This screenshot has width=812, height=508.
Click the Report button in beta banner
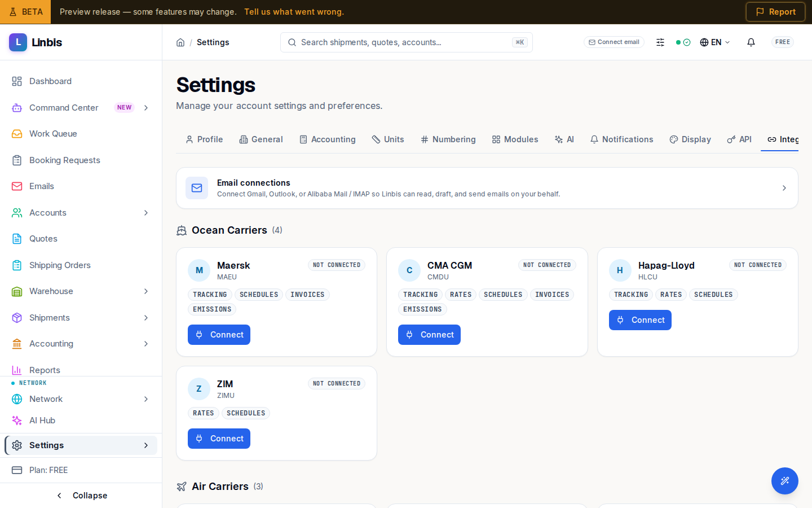pos(775,12)
